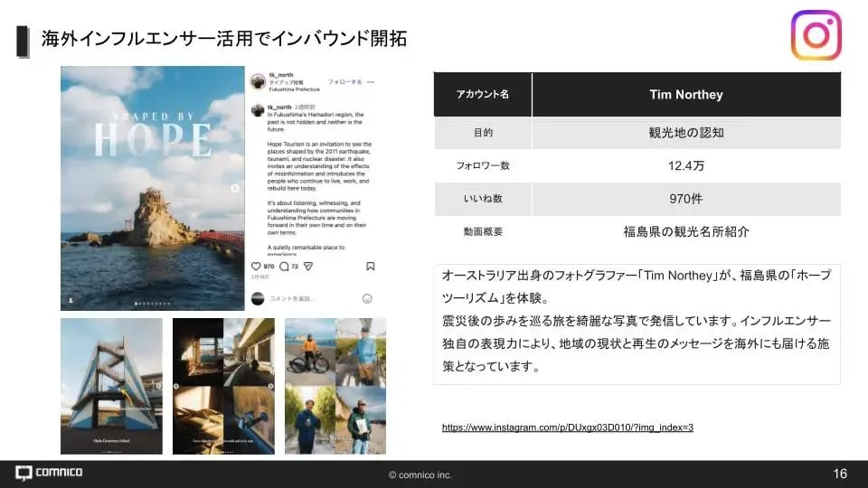Click the 動画概要 row label
868x488 pixels.
(483, 232)
